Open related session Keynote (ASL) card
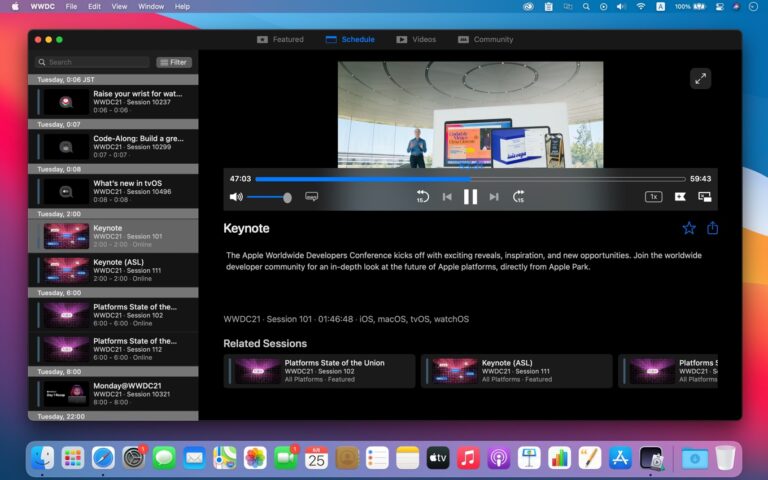The width and height of the screenshot is (768, 480). tap(517, 371)
